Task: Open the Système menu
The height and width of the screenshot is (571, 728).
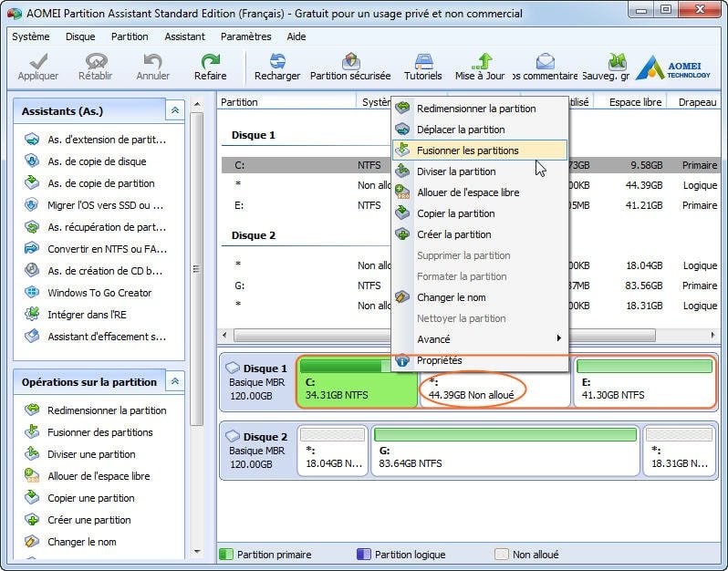Action: tap(31, 36)
